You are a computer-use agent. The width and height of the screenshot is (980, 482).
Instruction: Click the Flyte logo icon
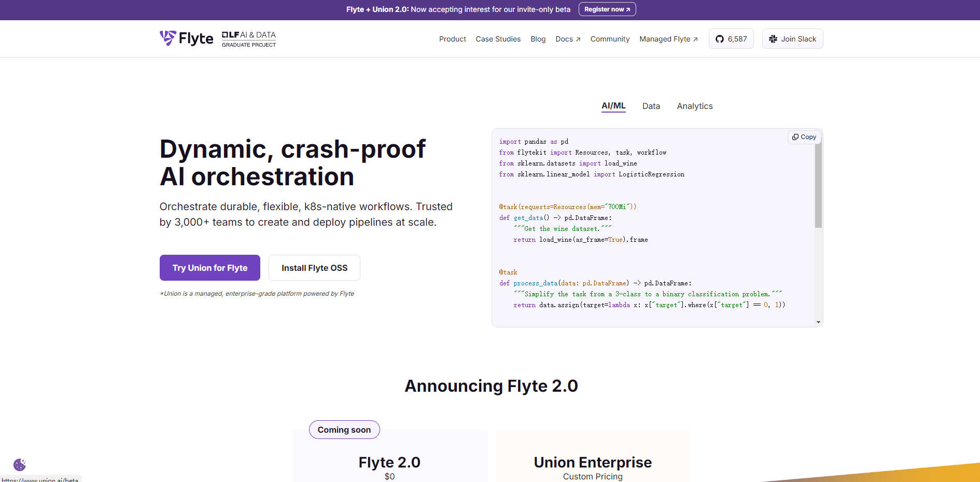click(167, 38)
